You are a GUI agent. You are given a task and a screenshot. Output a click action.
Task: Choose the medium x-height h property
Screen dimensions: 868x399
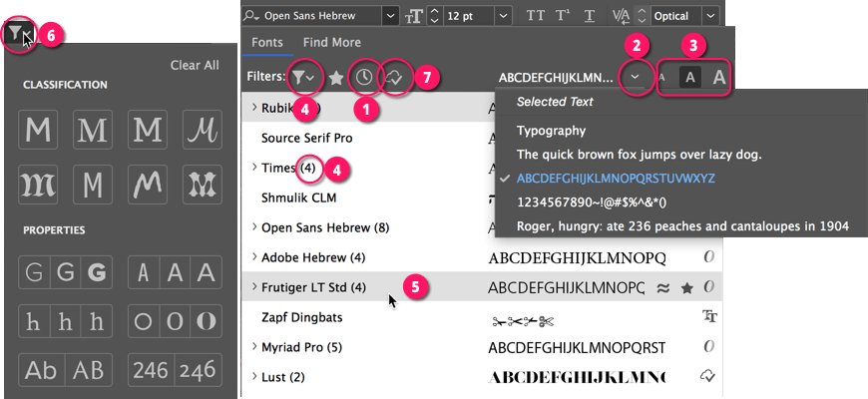click(x=65, y=321)
